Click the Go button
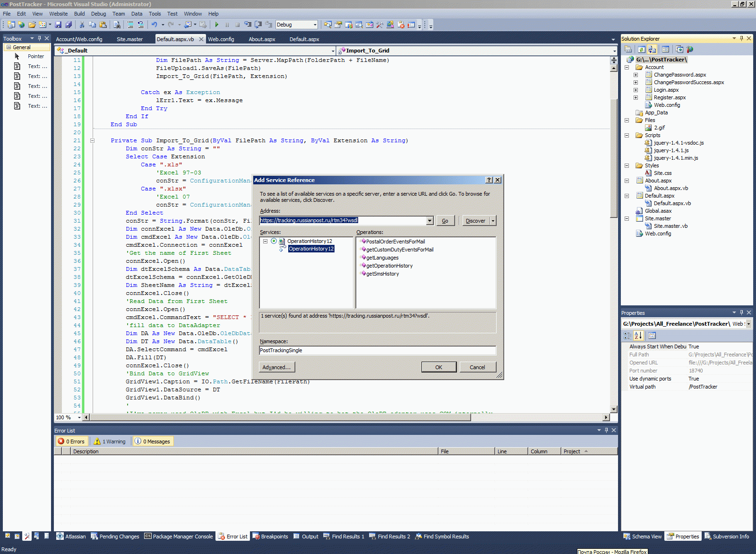 click(445, 221)
